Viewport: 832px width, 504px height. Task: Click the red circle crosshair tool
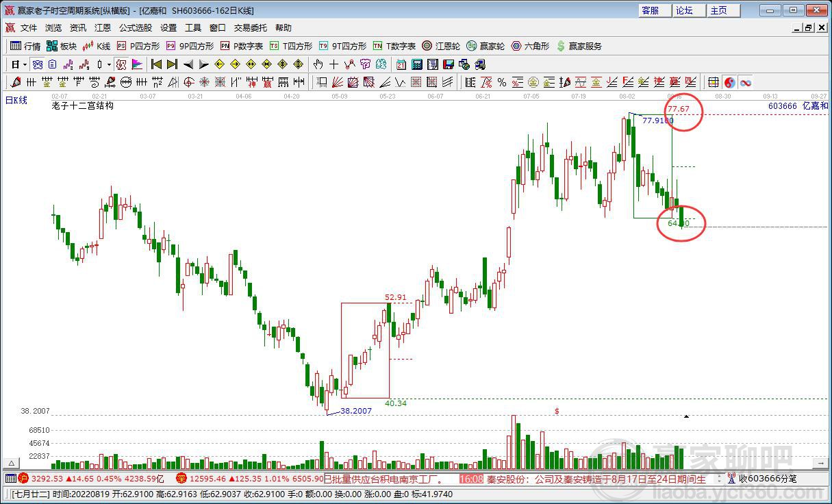click(188, 82)
